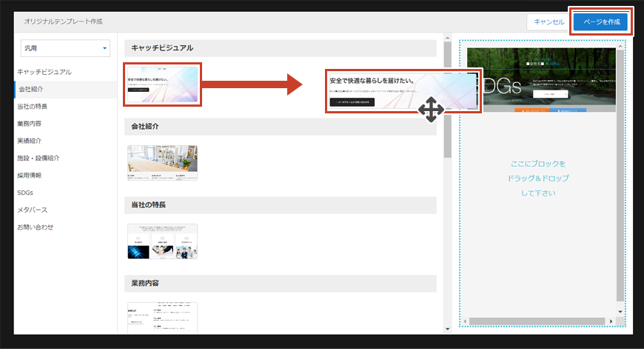Choose SDGs from the category list

(25, 193)
